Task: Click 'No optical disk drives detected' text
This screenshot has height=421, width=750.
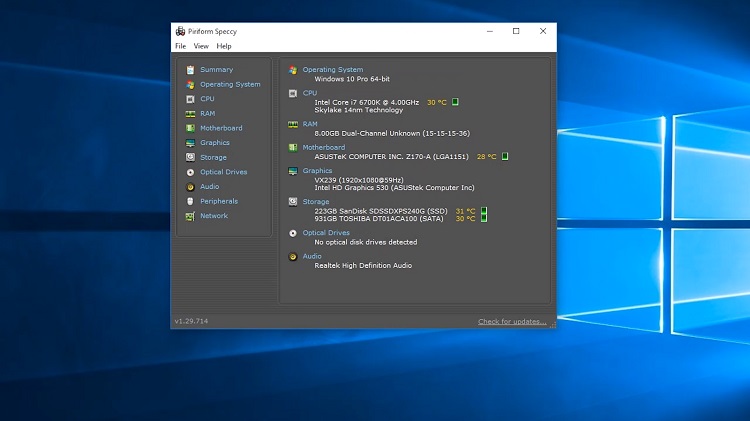Action: tap(365, 243)
